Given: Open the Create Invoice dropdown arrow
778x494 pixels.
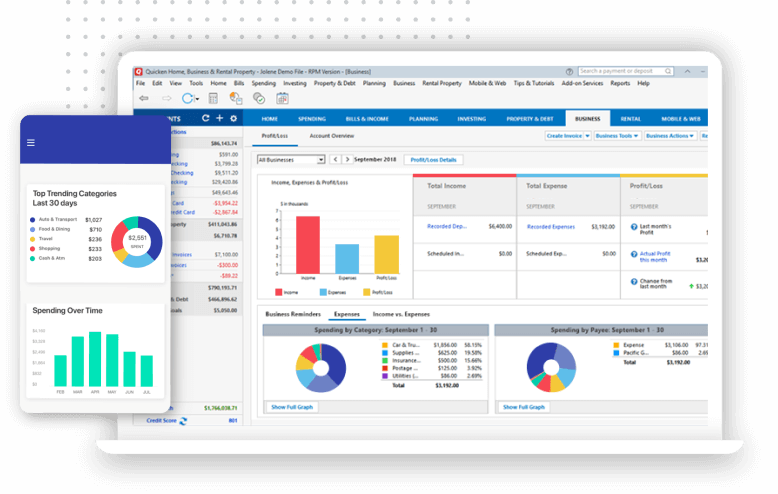Looking at the screenshot, I should click(587, 135).
